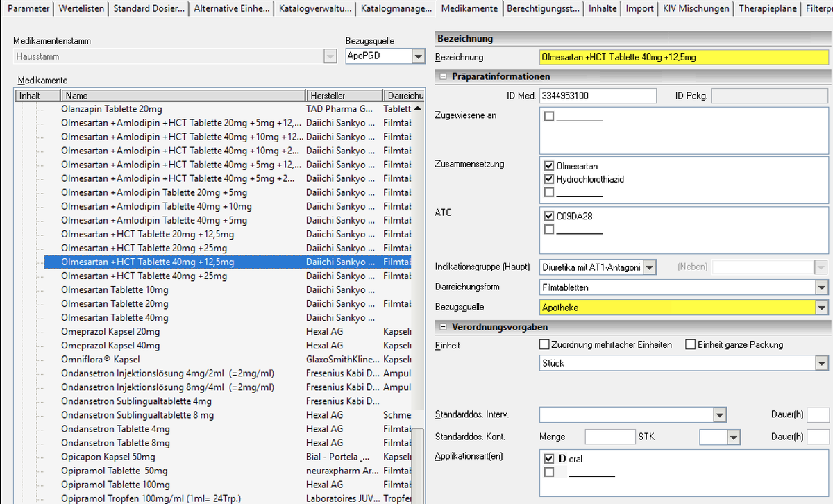Open the Darreichungsform Filmtabletten dropdown
Image resolution: width=833 pixels, height=504 pixels.
coord(822,287)
